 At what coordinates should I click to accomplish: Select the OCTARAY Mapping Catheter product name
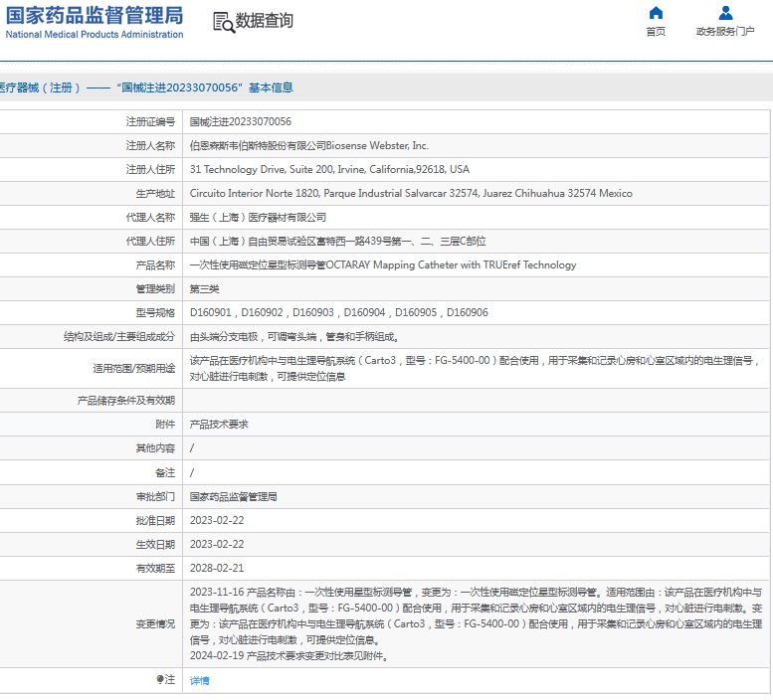(383, 265)
